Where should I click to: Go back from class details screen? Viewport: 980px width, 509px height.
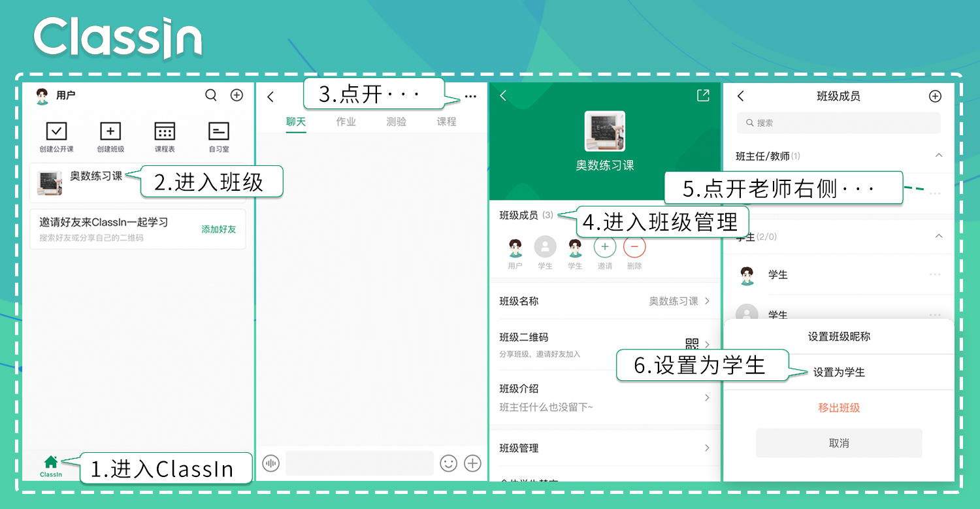[503, 96]
